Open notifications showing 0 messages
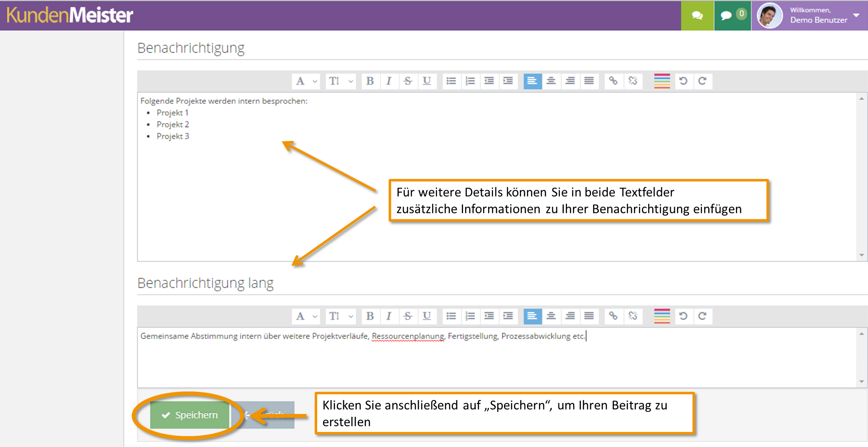The image size is (868, 447). pos(732,15)
